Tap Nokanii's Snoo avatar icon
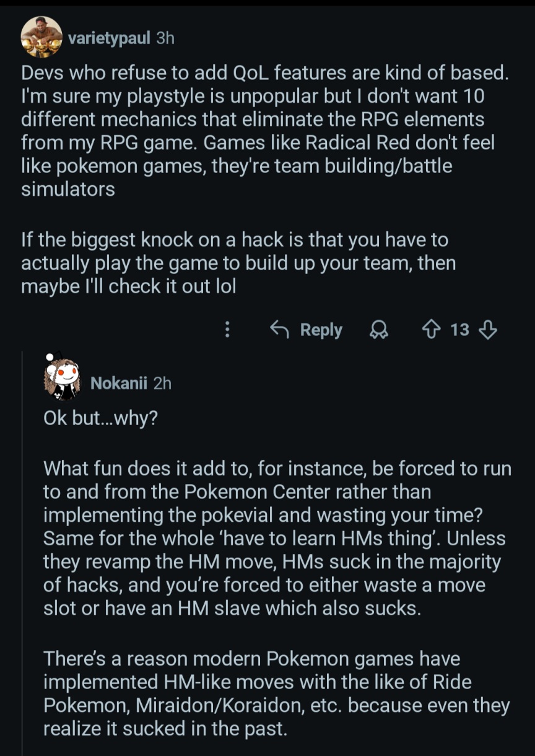 [62, 377]
